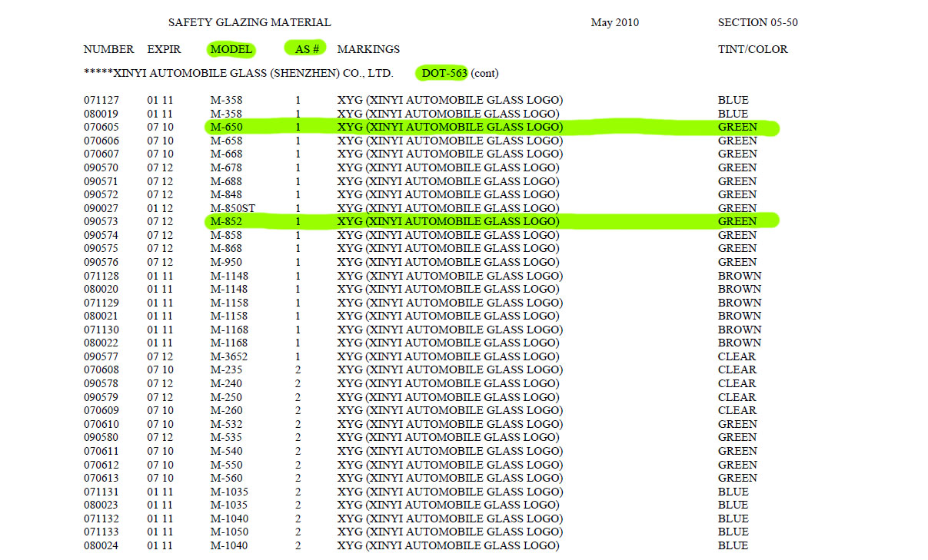Image resolution: width=928 pixels, height=560 pixels.
Task: Click the highlighted M-650 model entry
Action: tap(226, 128)
